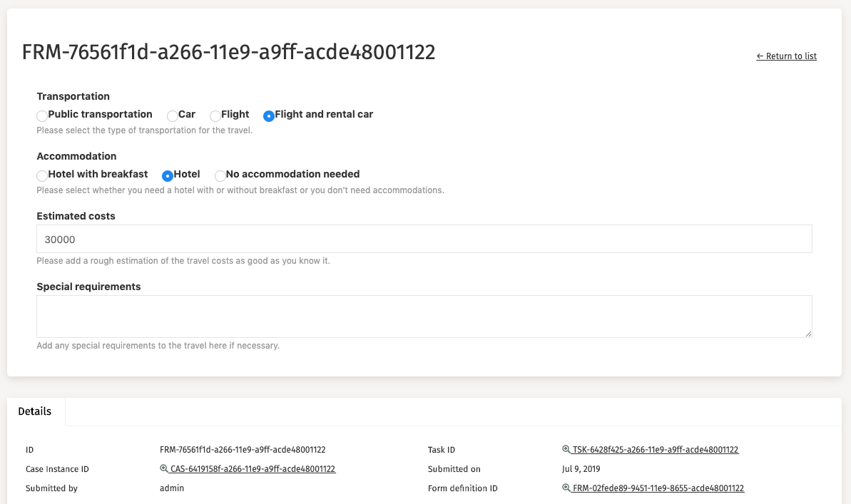Open the CAS-6419158f case instance link
Screen dimensions: 851x504
click(253, 469)
